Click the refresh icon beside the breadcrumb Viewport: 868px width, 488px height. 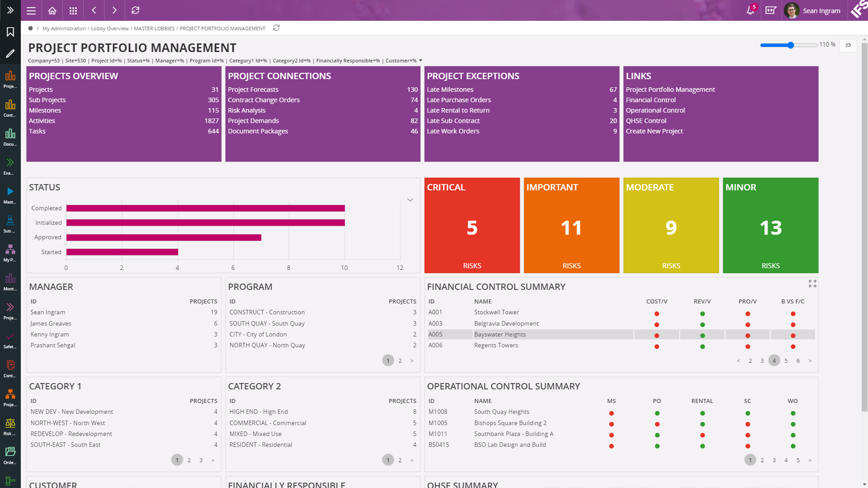[276, 28]
